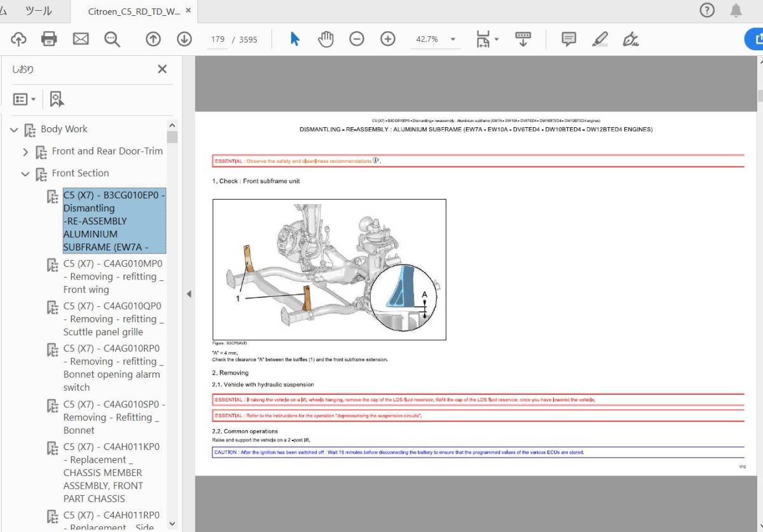The width and height of the screenshot is (763, 532).
Task: Print the document with printer icon
Action: pyautogui.click(x=49, y=39)
